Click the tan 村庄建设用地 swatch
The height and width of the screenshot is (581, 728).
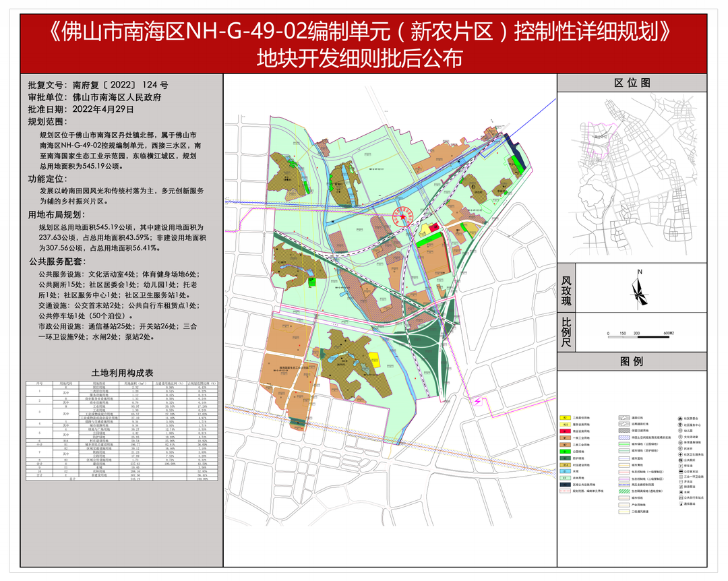point(566,465)
